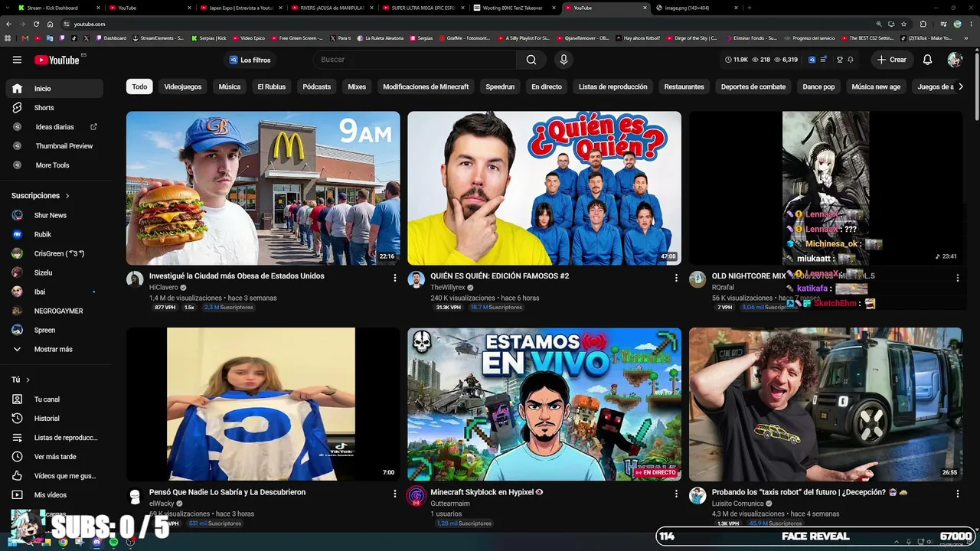The image size is (980, 551).
Task: Open Spotify from the taskbar
Action: (113, 542)
